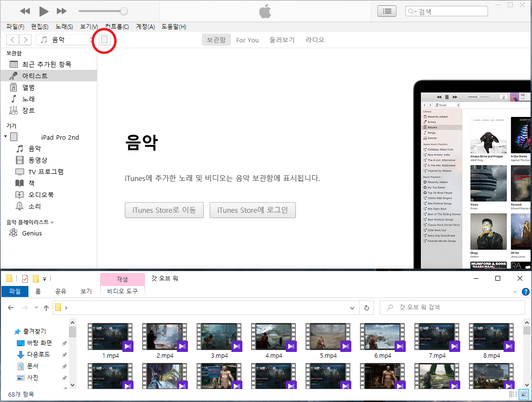The image size is (532, 402).
Task: Open the 파일 tab in File Explorer
Action: point(15,291)
